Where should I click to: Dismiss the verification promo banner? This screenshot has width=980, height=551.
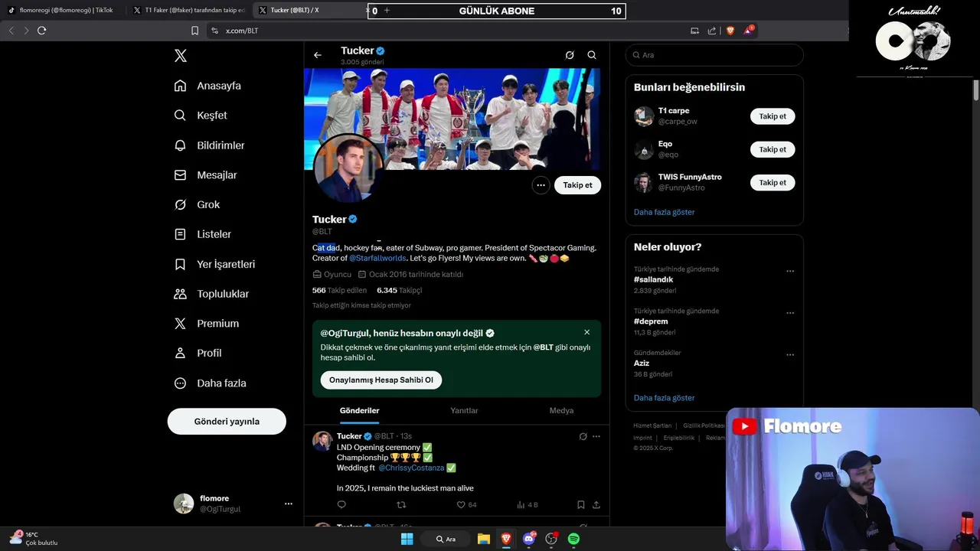[587, 332]
